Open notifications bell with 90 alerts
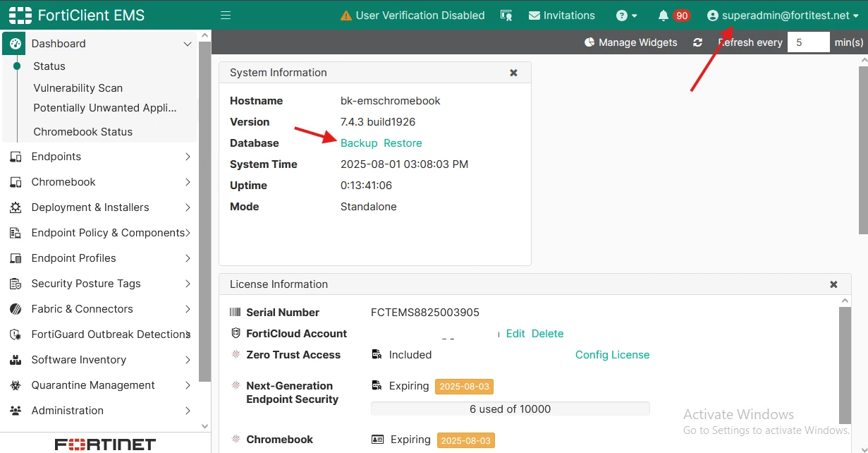868x453 pixels. click(x=673, y=16)
